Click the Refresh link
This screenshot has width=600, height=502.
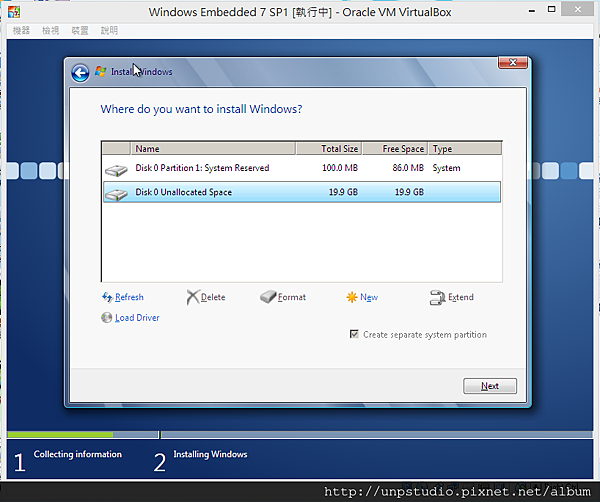click(129, 297)
